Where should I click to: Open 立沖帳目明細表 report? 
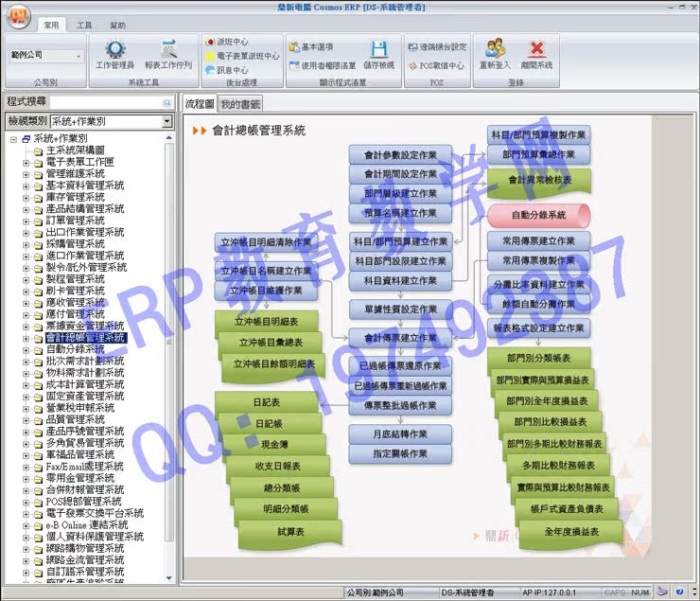point(267,322)
